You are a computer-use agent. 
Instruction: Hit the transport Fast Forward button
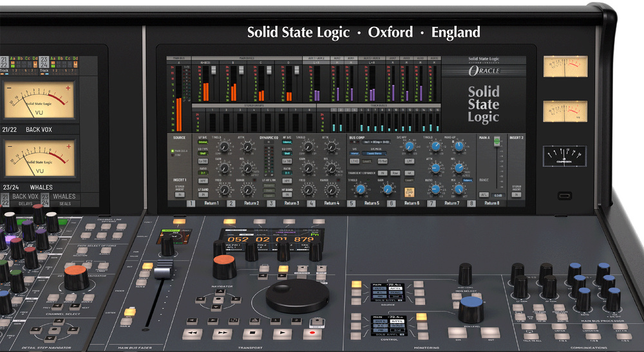click(222, 333)
